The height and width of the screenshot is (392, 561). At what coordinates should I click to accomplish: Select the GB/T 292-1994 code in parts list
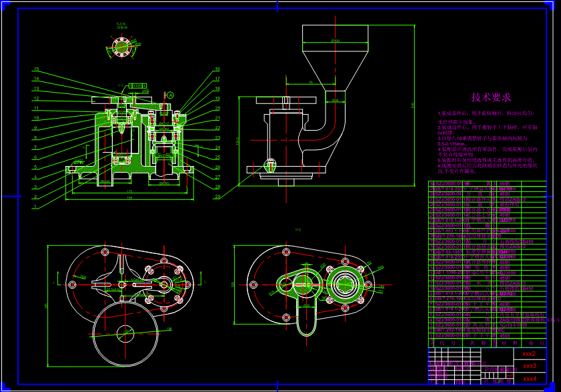[449, 330]
